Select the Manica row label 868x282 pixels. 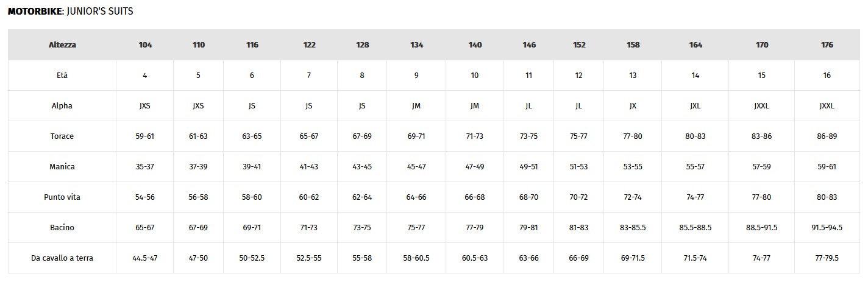point(62,167)
